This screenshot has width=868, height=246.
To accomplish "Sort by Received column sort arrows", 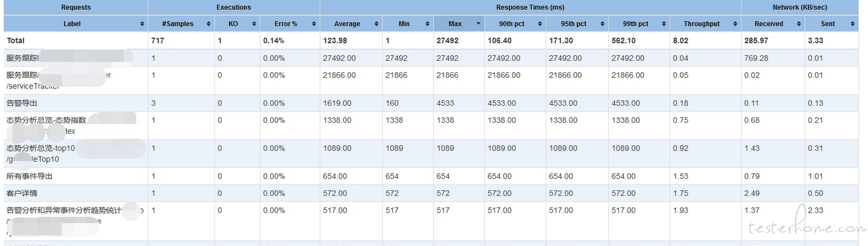I will (x=798, y=24).
